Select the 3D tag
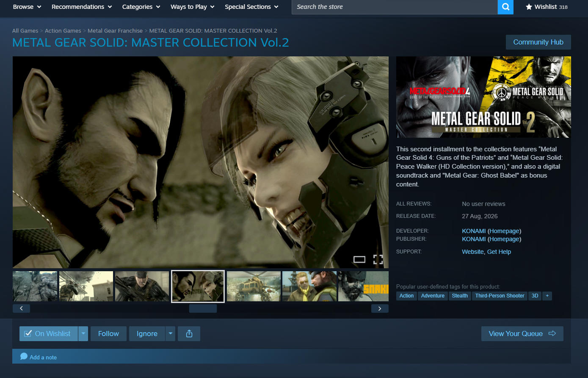Screen dimensions: 588x378 (x=535, y=296)
